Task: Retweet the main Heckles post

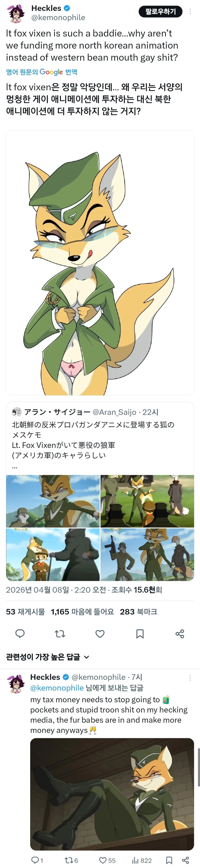Action: pos(60,634)
